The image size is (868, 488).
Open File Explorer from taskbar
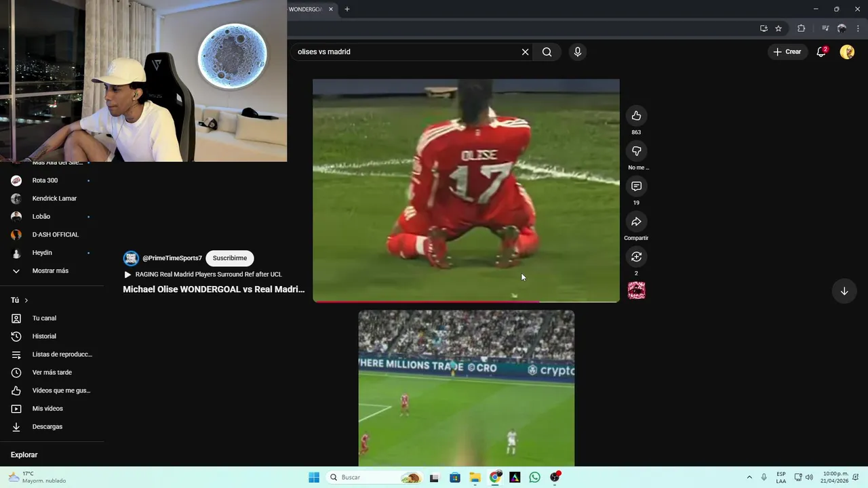pos(475,477)
